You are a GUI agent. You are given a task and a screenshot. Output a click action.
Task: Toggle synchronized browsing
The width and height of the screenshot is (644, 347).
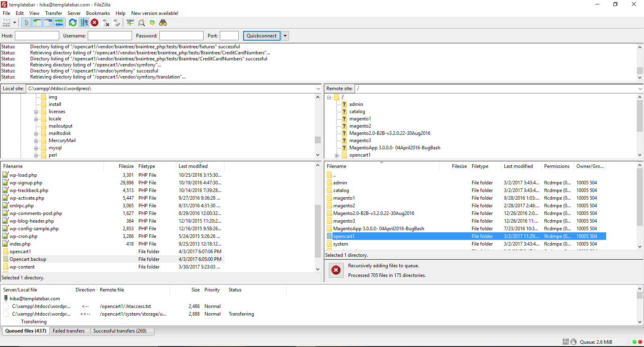[x=152, y=23]
